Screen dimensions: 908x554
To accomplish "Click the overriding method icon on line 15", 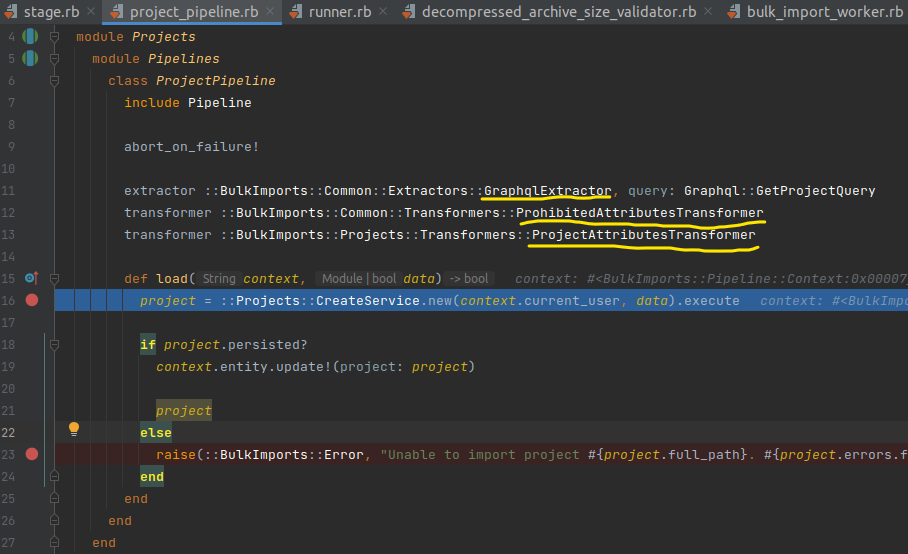I will [x=30, y=278].
